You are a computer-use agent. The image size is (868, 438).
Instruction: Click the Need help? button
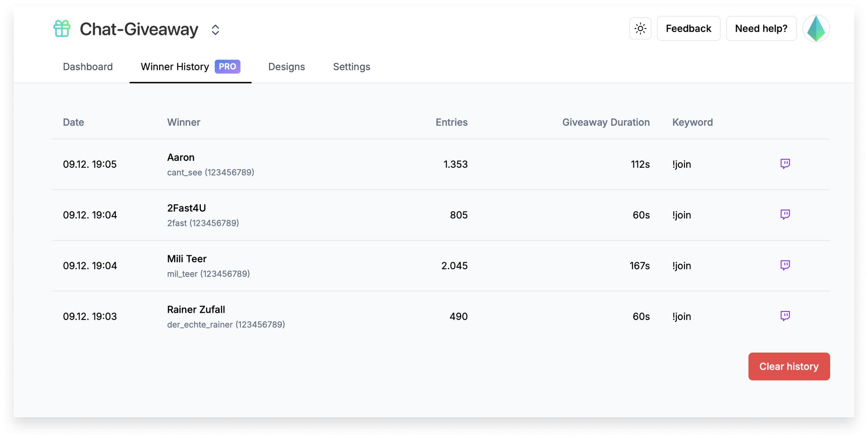point(761,28)
